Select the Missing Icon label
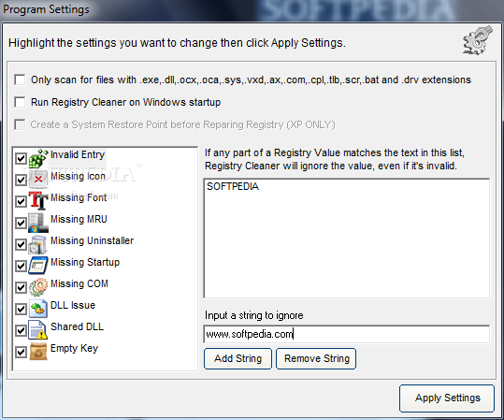504x420 pixels. tap(78, 176)
